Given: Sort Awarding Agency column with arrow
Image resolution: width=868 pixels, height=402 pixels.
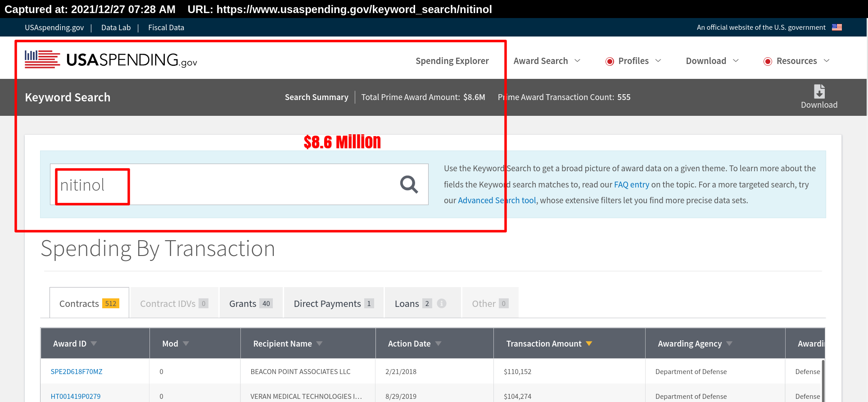Looking at the screenshot, I should tap(729, 344).
